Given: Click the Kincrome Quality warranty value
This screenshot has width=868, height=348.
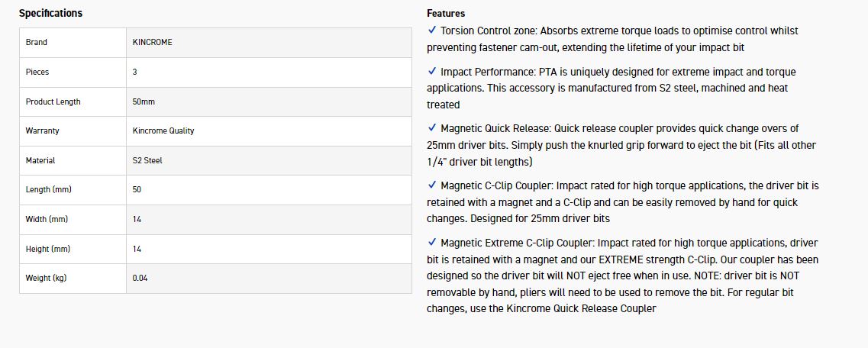Looking at the screenshot, I should point(163,130).
